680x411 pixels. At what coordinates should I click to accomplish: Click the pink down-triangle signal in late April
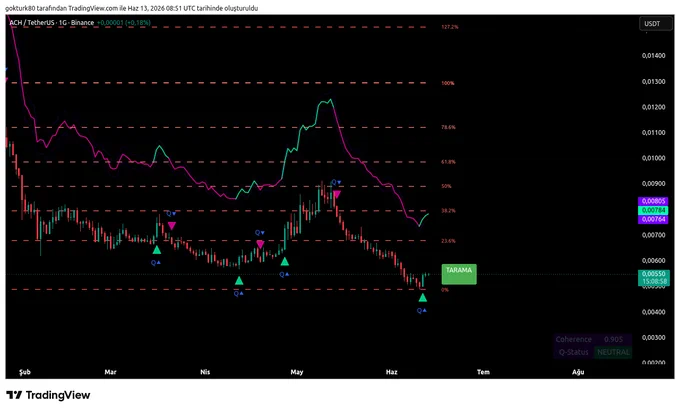(260, 245)
